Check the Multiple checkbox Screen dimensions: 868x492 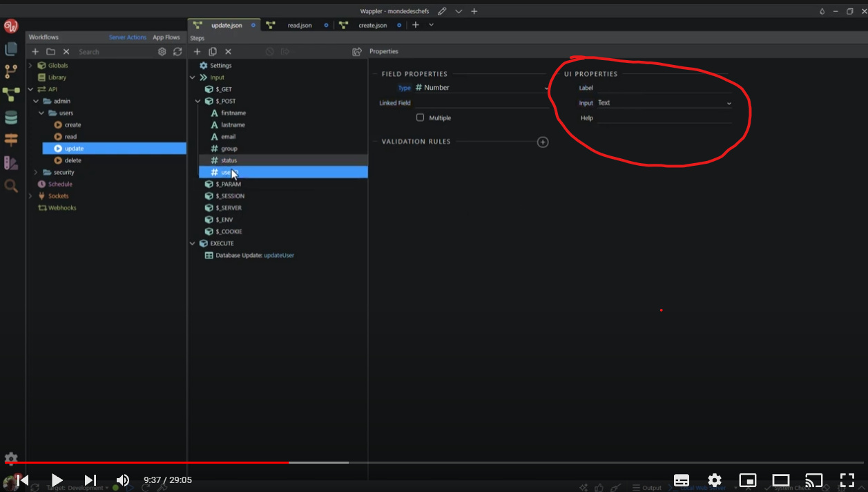[420, 117]
